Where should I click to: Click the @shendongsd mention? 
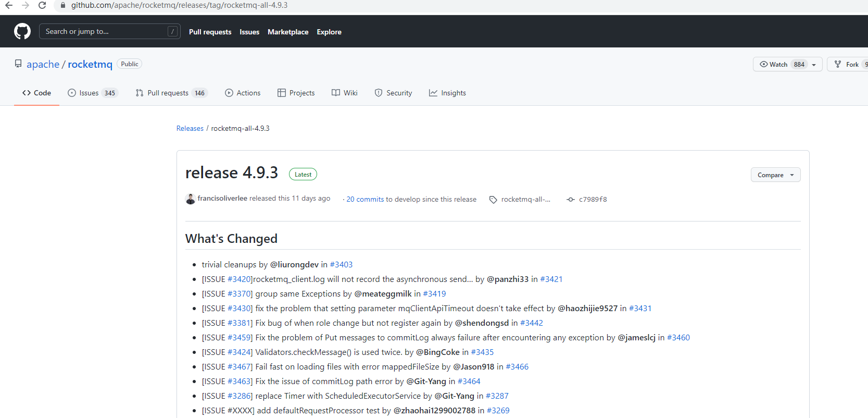482,323
